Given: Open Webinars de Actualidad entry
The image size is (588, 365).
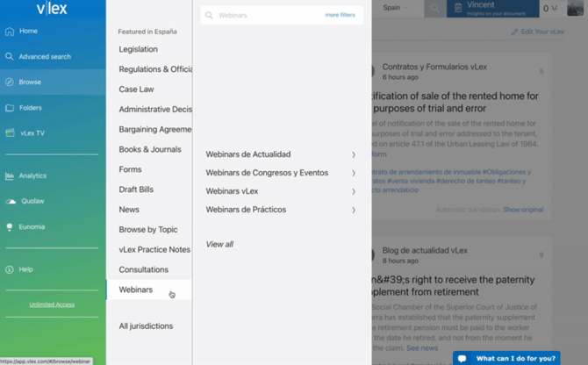Looking at the screenshot, I should (x=281, y=154).
